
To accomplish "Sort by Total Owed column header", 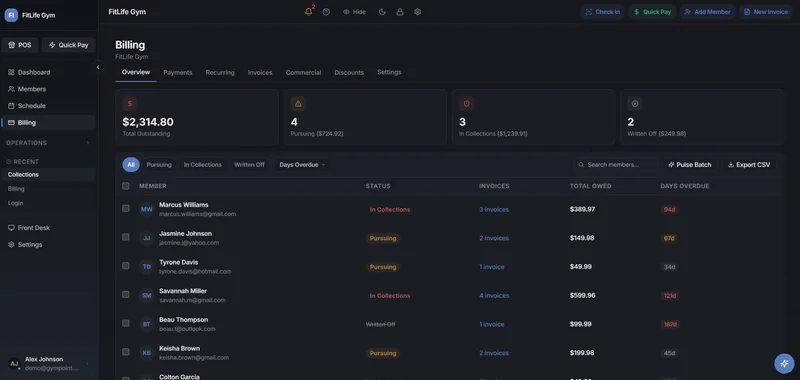I will pyautogui.click(x=590, y=186).
